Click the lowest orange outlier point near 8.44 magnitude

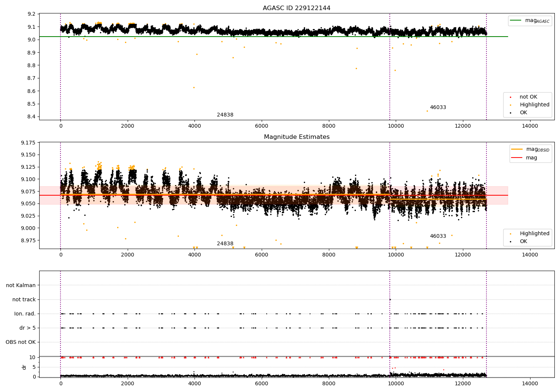click(427, 111)
